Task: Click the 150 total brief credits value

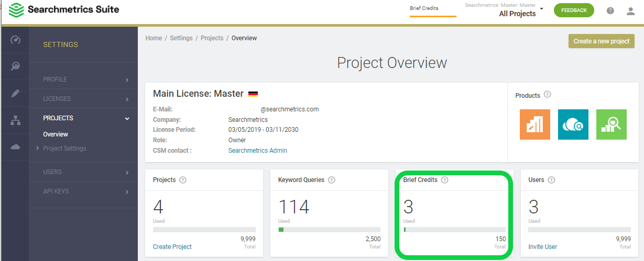Action: tap(500, 239)
